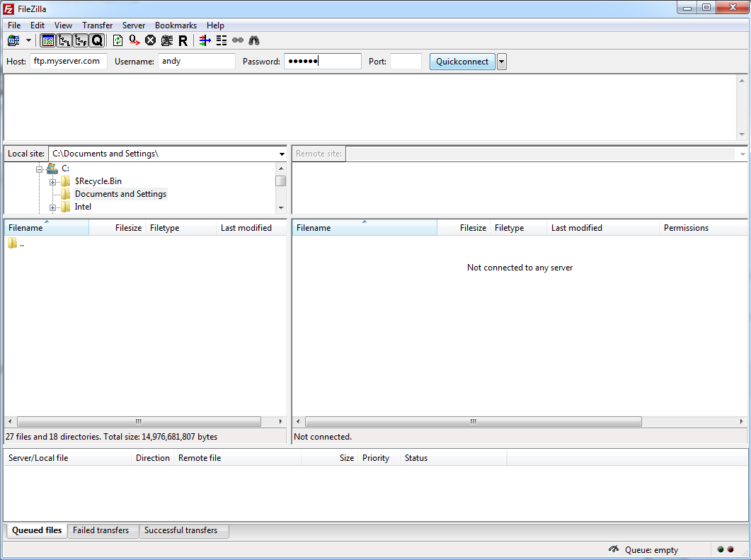This screenshot has width=751, height=560.
Task: Switch to the Failed transfers tab
Action: coord(101,530)
